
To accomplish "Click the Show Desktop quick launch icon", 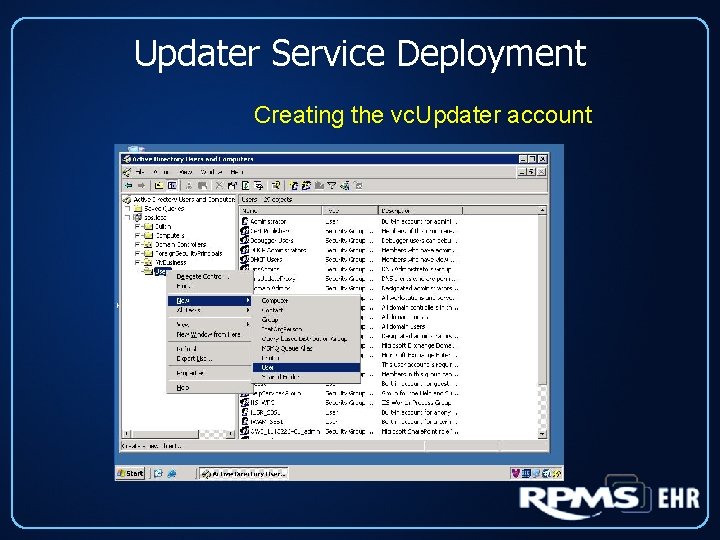I will pyautogui.click(x=158, y=473).
